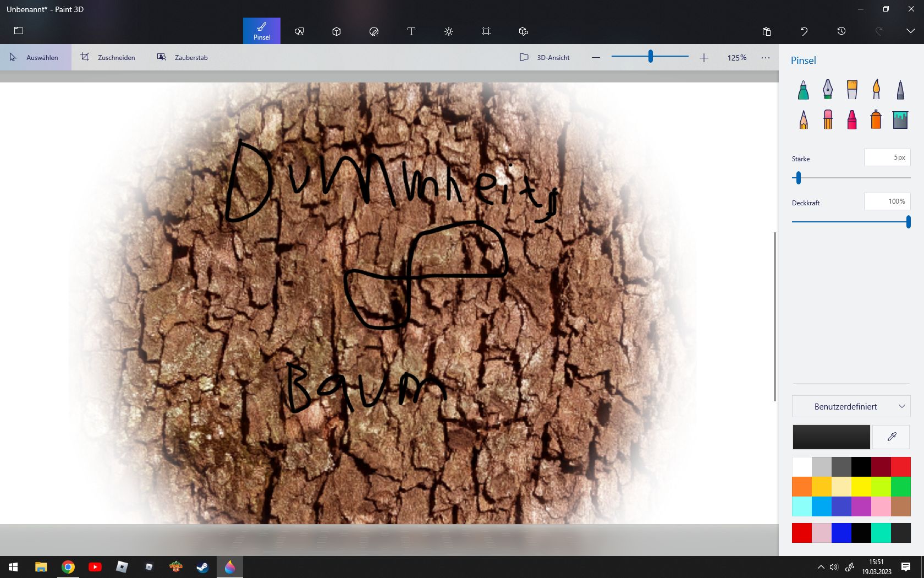
Task: Pick the Eraser tool
Action: tap(828, 119)
